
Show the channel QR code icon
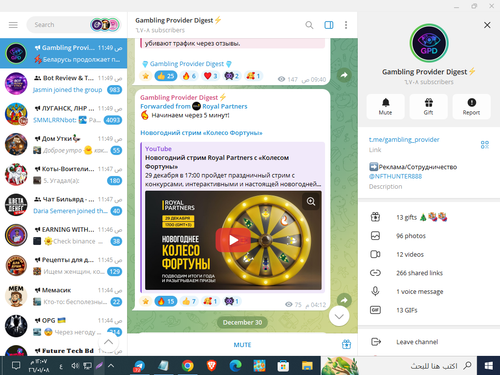(485, 144)
